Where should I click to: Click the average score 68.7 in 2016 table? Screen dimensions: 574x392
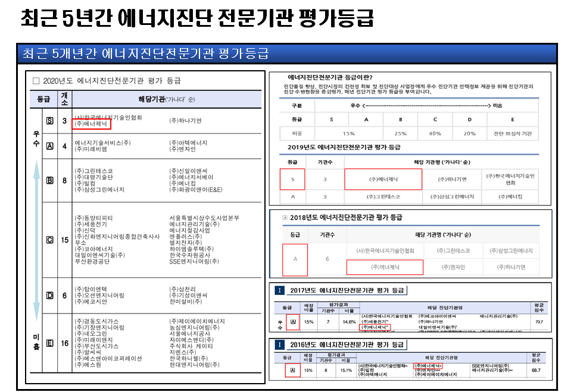pos(536,370)
